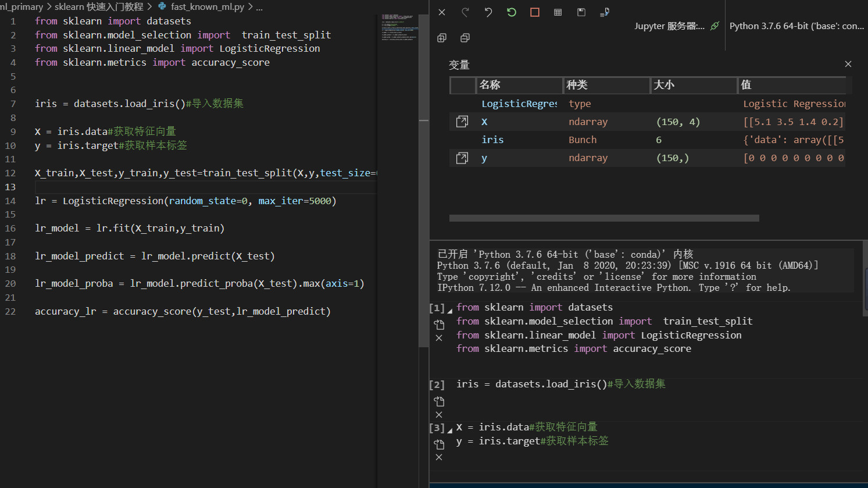Click the undo arrow in the Jupyter toolbar
The image size is (868, 488).
[x=488, y=12]
